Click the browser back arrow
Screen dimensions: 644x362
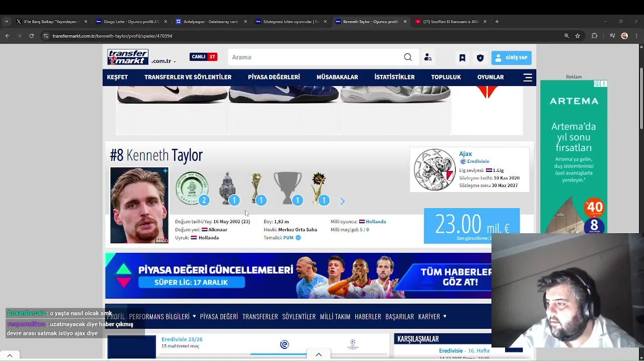(7, 36)
